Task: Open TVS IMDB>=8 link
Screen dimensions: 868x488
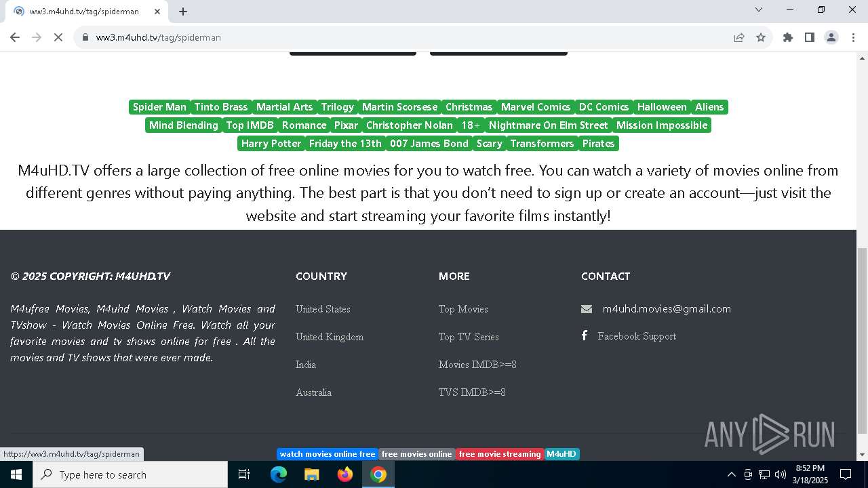Action: (x=472, y=392)
